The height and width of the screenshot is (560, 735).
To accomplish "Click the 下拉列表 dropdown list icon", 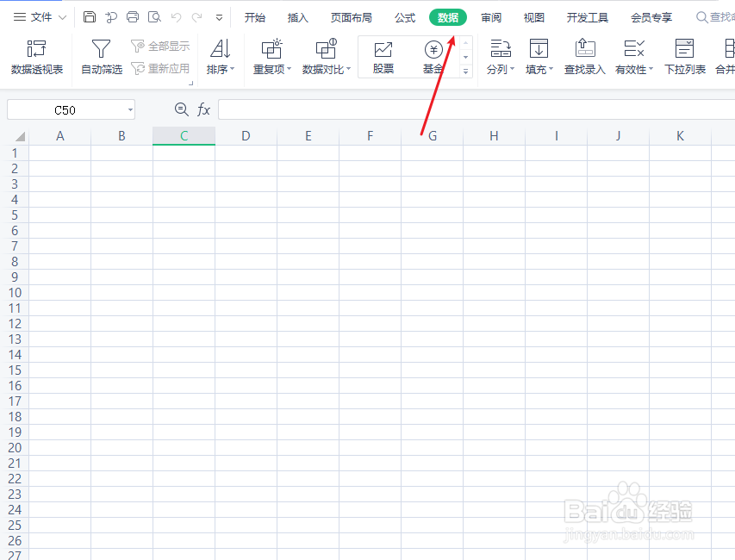I will (x=684, y=57).
